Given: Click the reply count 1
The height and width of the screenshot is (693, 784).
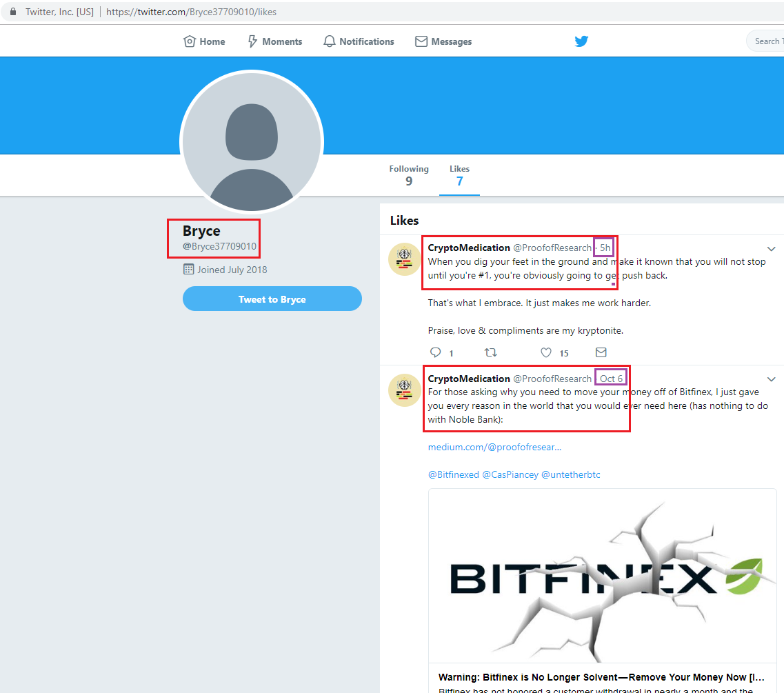Looking at the screenshot, I should 451,354.
